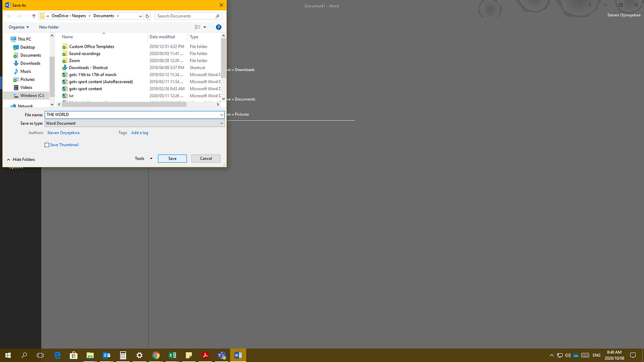Image resolution: width=644 pixels, height=362 pixels.
Task: Open the Windows Start menu
Action: 8,355
